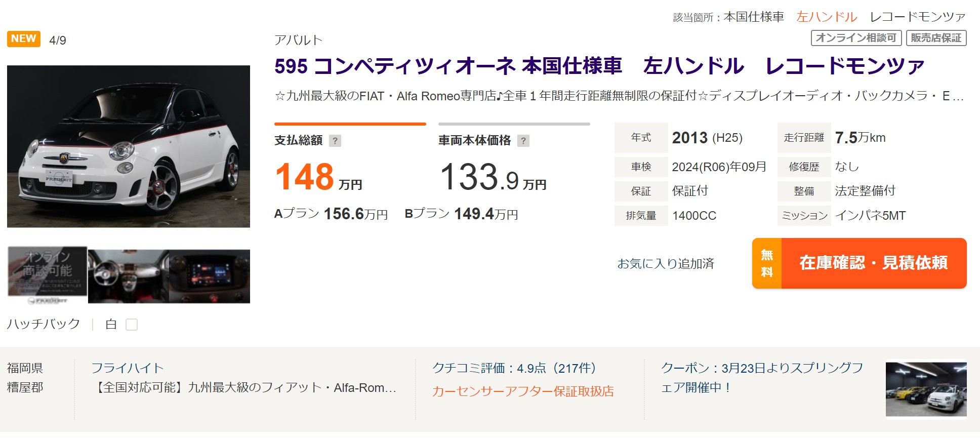Image resolution: width=980 pixels, height=438 pixels.
Task: Open カーセンサーアフター保証取扱店 link
Action: point(523,391)
